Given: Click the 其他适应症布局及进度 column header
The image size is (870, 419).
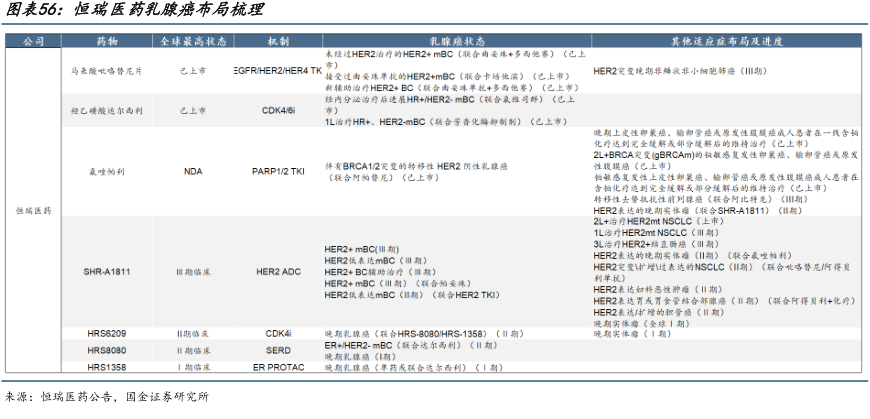Looking at the screenshot, I should point(727,42).
